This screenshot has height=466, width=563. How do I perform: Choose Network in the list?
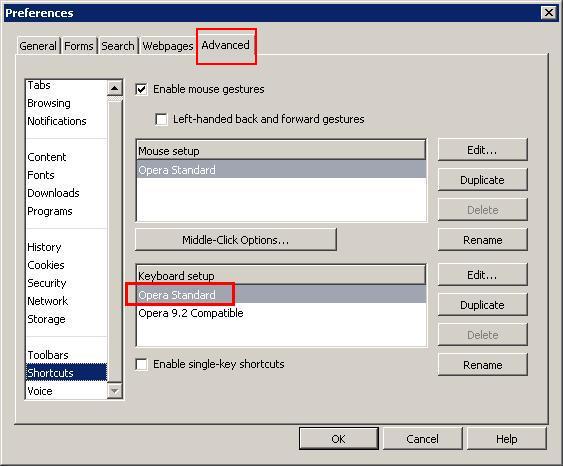66,301
